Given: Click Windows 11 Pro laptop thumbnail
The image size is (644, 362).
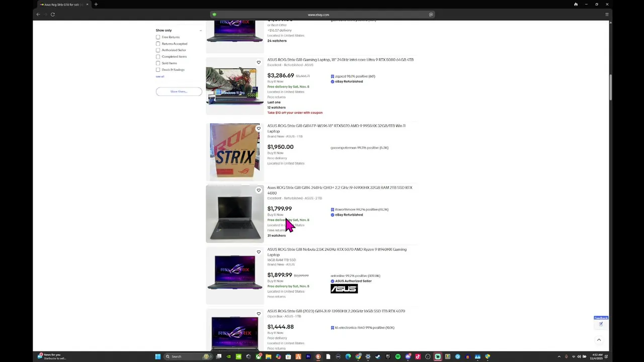Looking at the screenshot, I should (234, 86).
